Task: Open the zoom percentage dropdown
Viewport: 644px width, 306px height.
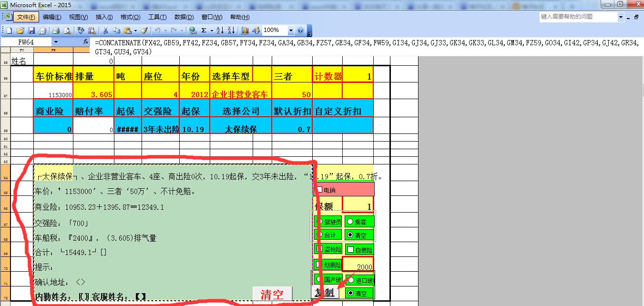Action: [x=291, y=31]
